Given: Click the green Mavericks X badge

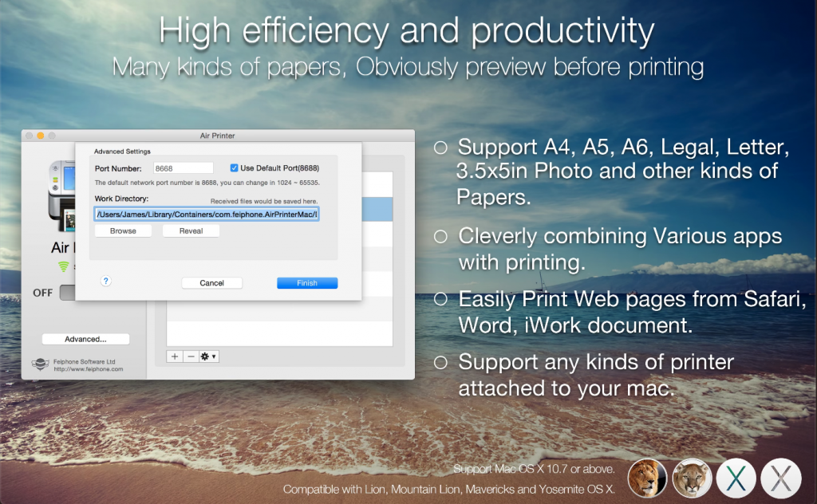Looking at the screenshot, I should tap(736, 478).
